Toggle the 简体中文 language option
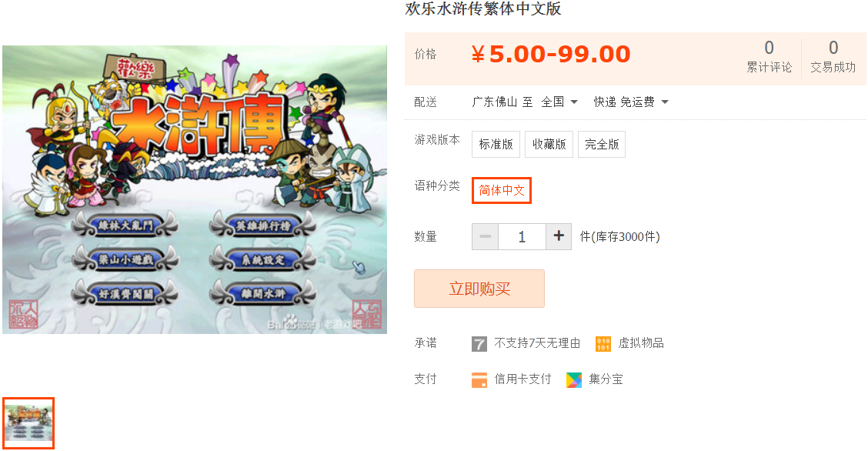This screenshot has width=868, height=451. click(x=502, y=190)
